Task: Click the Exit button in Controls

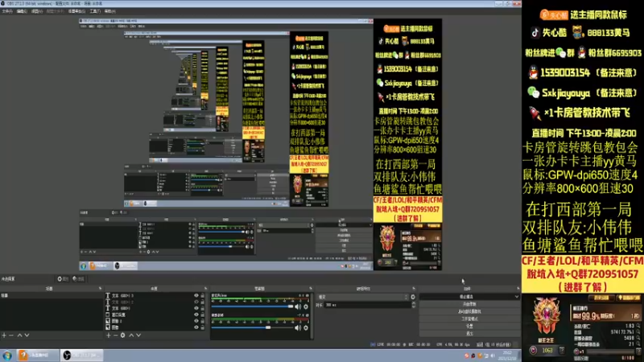Action: [x=469, y=334]
